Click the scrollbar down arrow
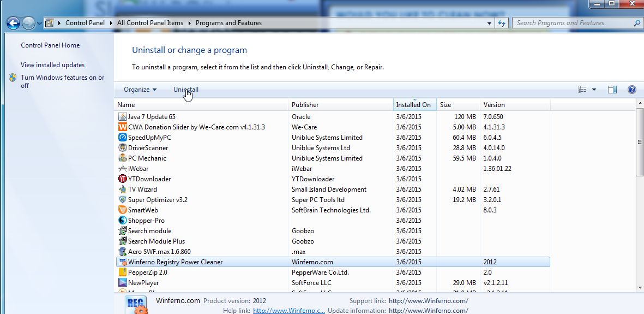This screenshot has width=644, height=314. click(640, 288)
